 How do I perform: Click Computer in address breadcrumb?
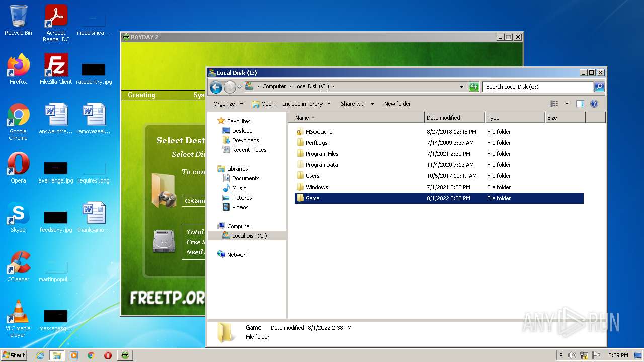click(x=274, y=86)
